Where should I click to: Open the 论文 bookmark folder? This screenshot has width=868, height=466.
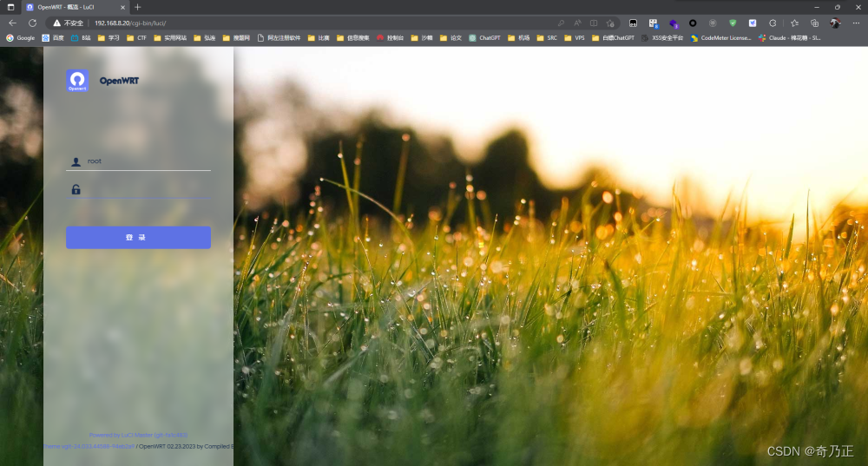click(450, 38)
